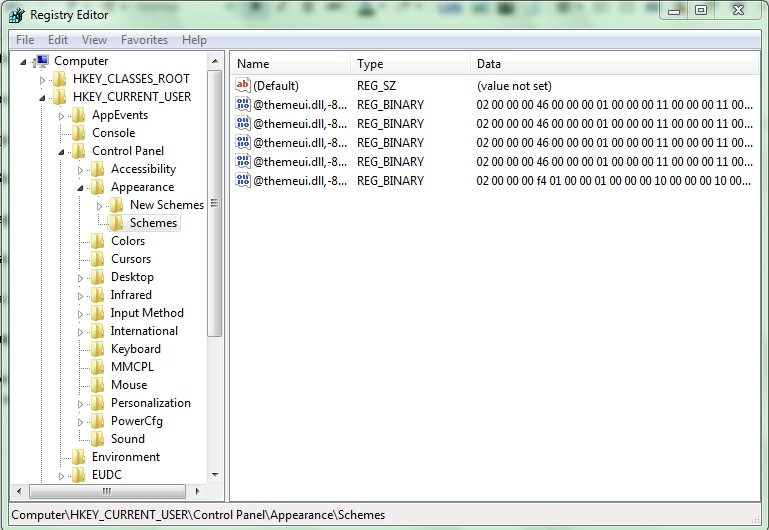Expand the International key

click(80, 332)
